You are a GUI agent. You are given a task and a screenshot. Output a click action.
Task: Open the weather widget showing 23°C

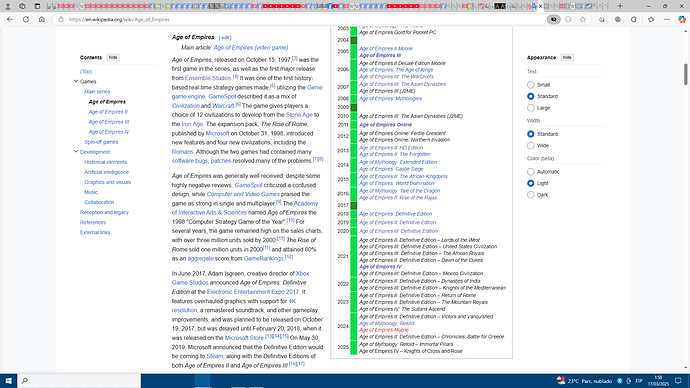point(584,381)
